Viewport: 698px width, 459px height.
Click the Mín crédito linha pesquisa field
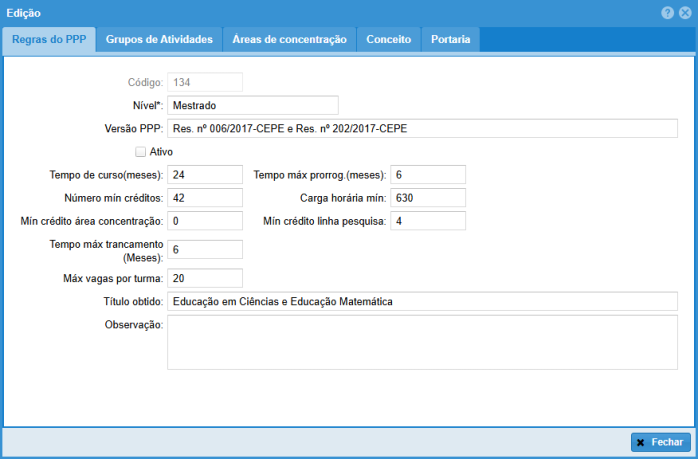tap(428, 221)
